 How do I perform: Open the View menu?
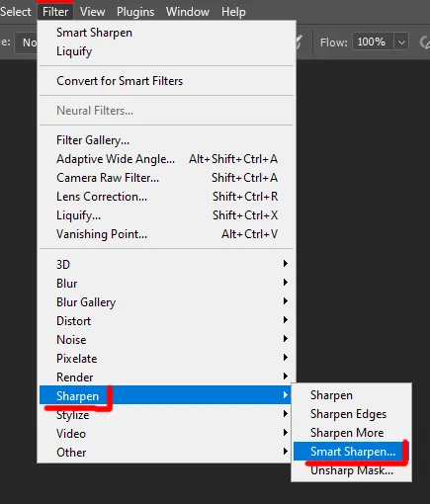(x=93, y=12)
